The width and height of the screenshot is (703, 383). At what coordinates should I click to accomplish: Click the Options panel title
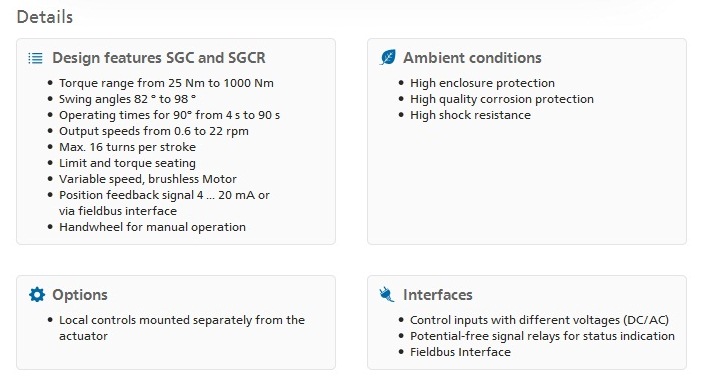click(x=80, y=295)
